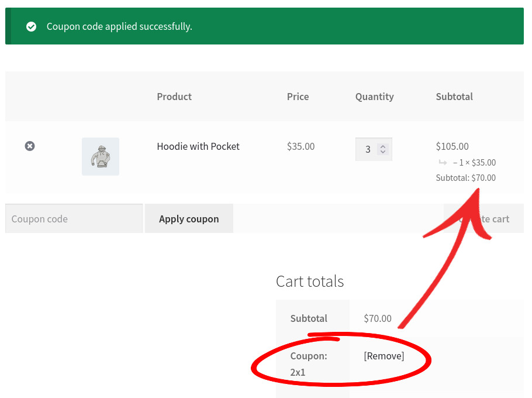The height and width of the screenshot is (398, 532).
Task: Focus the Coupon code input field
Action: (73, 218)
